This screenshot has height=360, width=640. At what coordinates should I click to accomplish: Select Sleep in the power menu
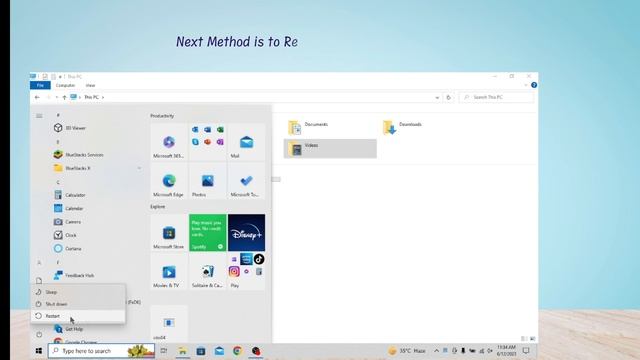(x=78, y=292)
